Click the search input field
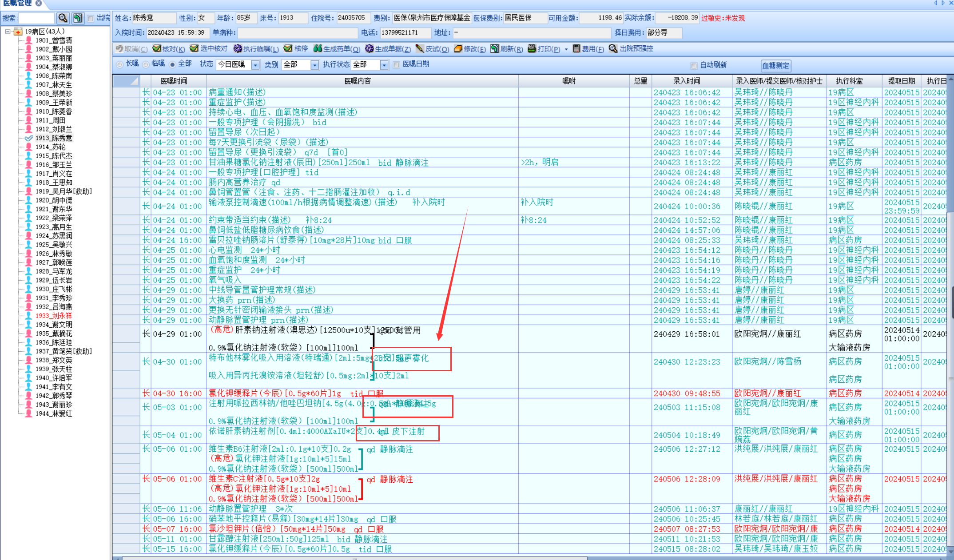This screenshot has height=560, width=954. coord(36,18)
